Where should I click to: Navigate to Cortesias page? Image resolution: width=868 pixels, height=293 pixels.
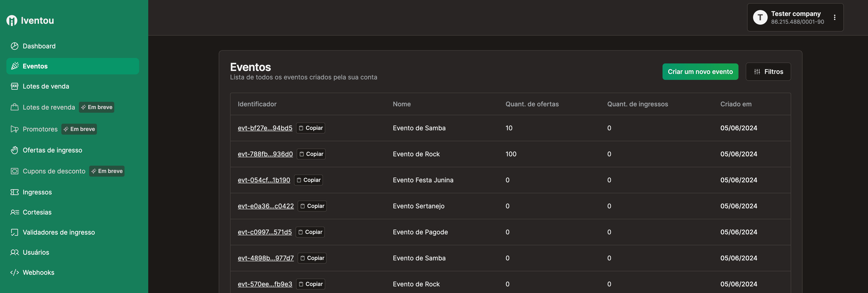73,212
